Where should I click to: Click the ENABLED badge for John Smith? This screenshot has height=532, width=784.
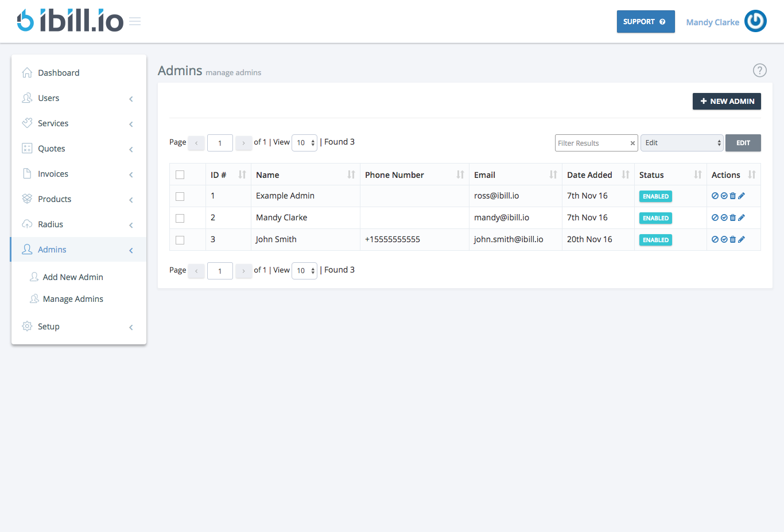point(655,240)
